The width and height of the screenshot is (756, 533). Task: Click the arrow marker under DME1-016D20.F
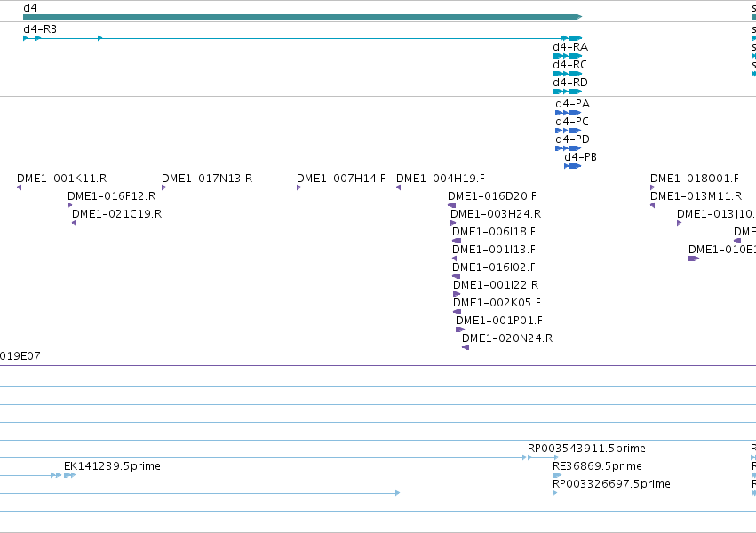[452, 205]
